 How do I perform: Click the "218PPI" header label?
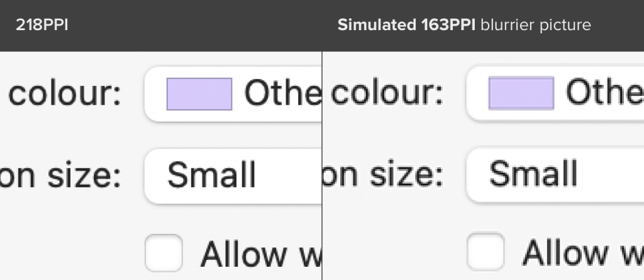click(43, 26)
